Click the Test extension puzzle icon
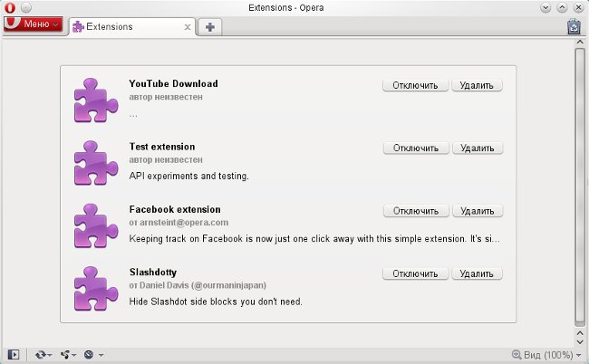Image resolution: width=589 pixels, height=364 pixels. click(96, 163)
